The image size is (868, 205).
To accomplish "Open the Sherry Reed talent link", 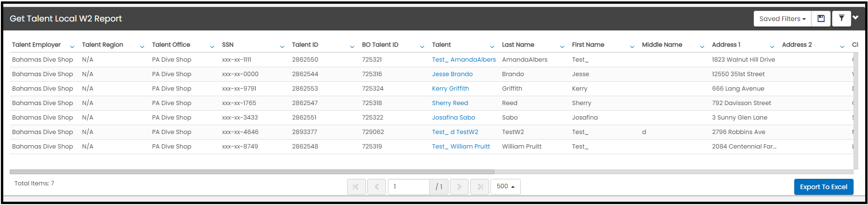I will point(450,103).
